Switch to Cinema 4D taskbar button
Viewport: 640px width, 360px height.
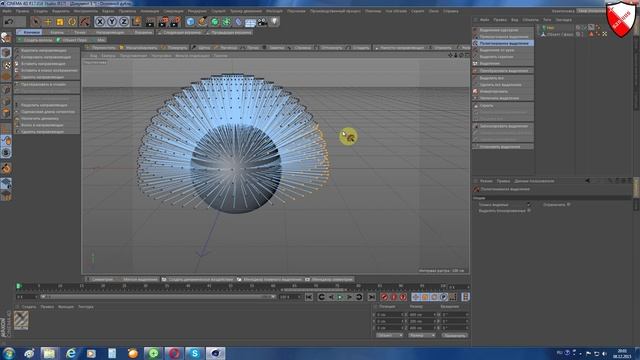click(216, 353)
